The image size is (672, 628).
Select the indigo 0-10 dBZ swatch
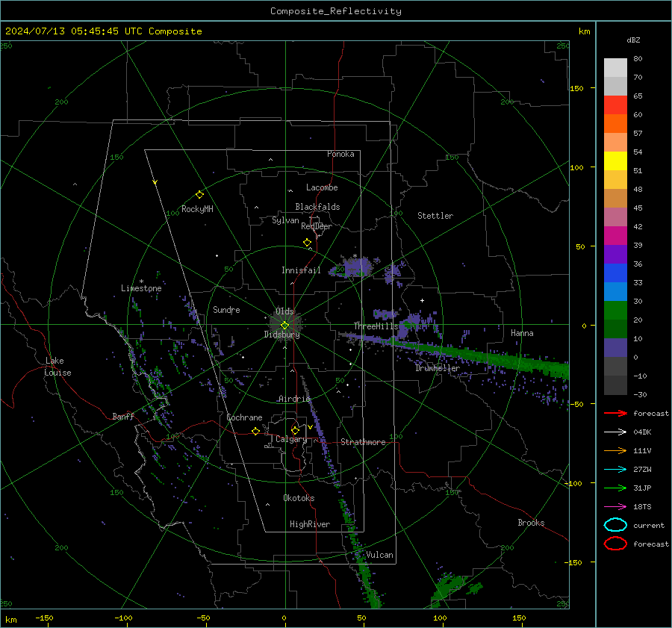click(615, 348)
